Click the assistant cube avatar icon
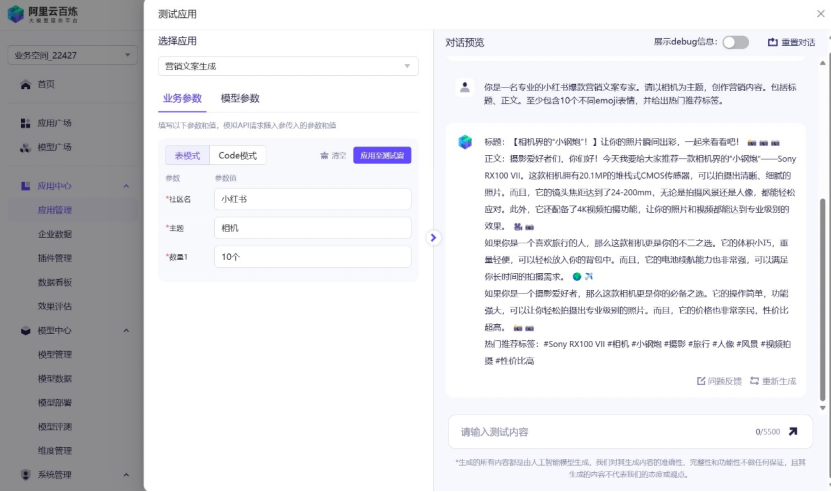The width and height of the screenshot is (831, 492). [465, 142]
